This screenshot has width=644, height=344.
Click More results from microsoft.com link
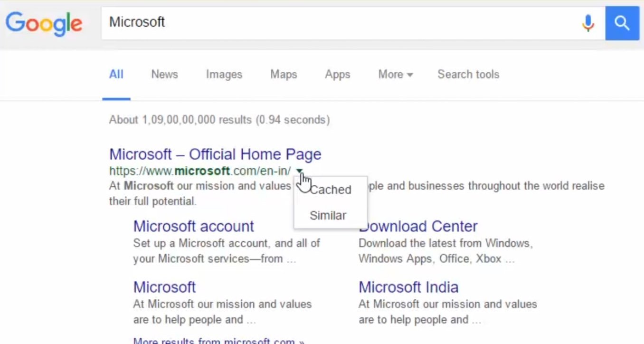coord(218,341)
